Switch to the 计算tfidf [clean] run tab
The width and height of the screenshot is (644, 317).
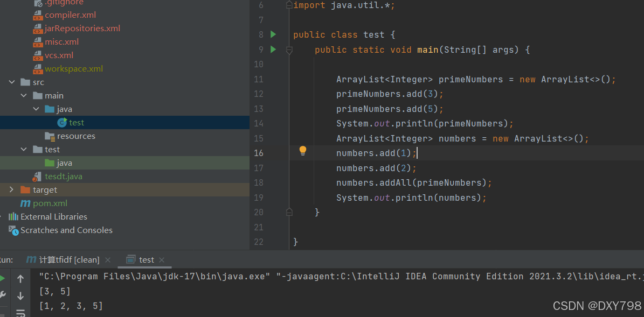pyautogui.click(x=65, y=259)
